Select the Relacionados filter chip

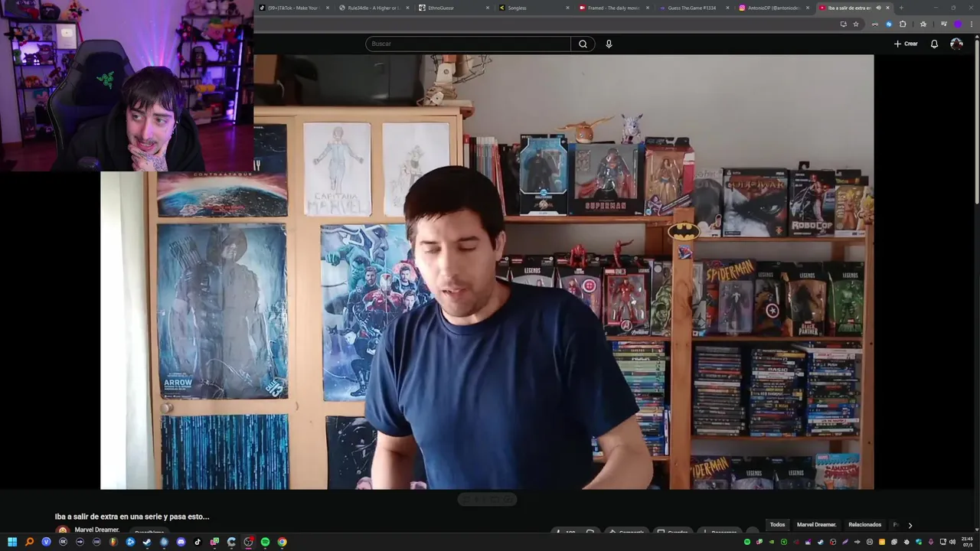click(x=864, y=525)
